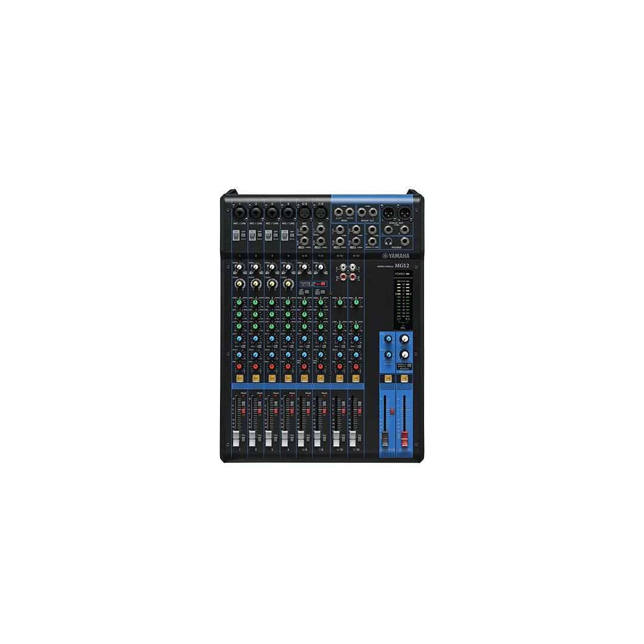The width and height of the screenshot is (644, 644).
Task: Click the channel 5/6 GAIN knob
Action: click(x=304, y=267)
